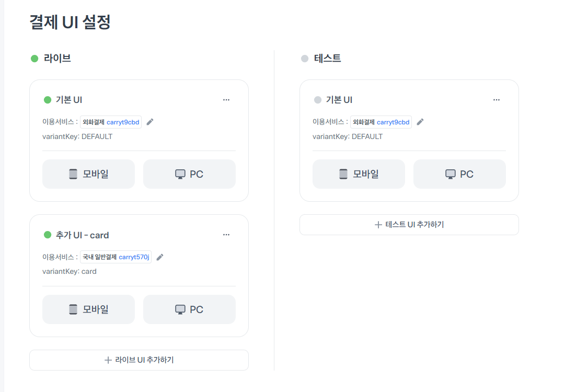Select 모바일 in the live 기본 UI card
The width and height of the screenshot is (565, 392).
click(x=88, y=174)
